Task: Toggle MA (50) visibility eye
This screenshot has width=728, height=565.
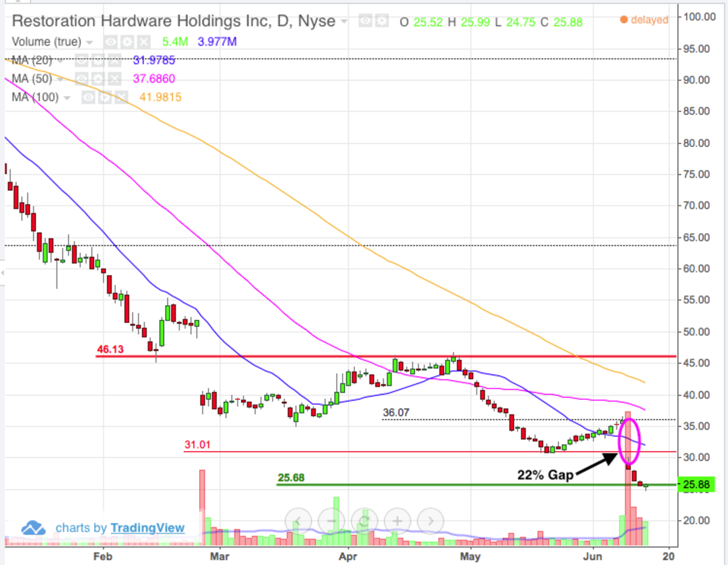Action: 80,79
